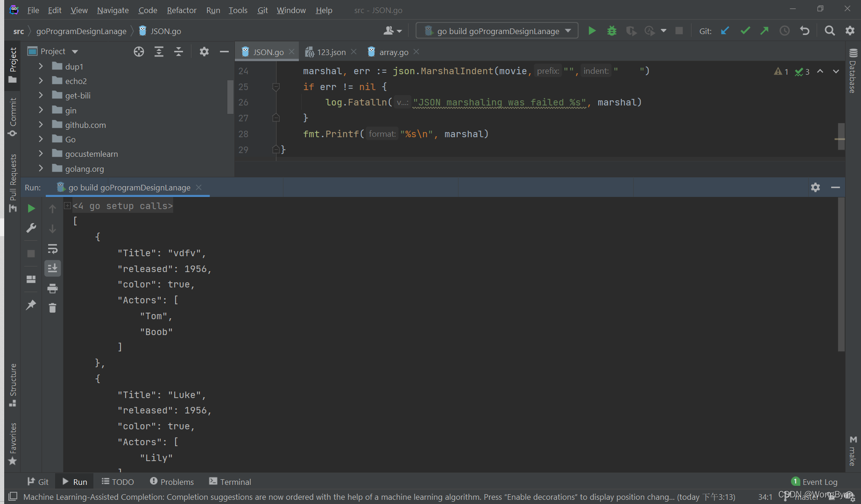This screenshot has width=861, height=504.
Task: Clear run console output with the trash icon
Action: tap(52, 308)
